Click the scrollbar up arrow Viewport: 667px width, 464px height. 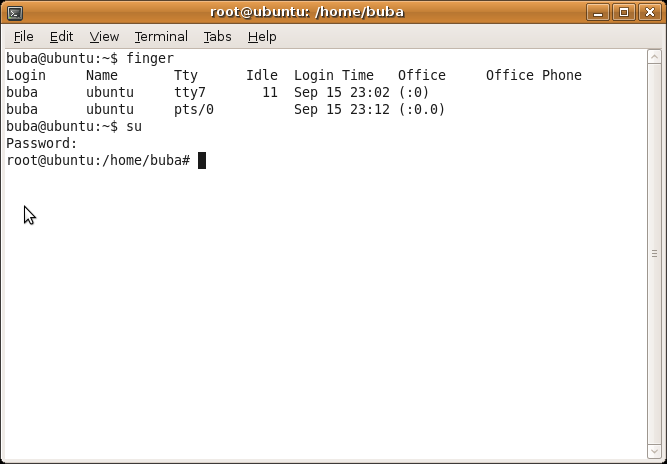654,57
